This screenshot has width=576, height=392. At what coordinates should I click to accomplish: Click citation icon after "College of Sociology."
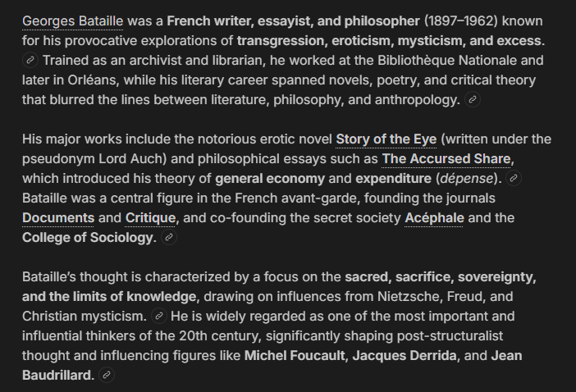point(169,238)
